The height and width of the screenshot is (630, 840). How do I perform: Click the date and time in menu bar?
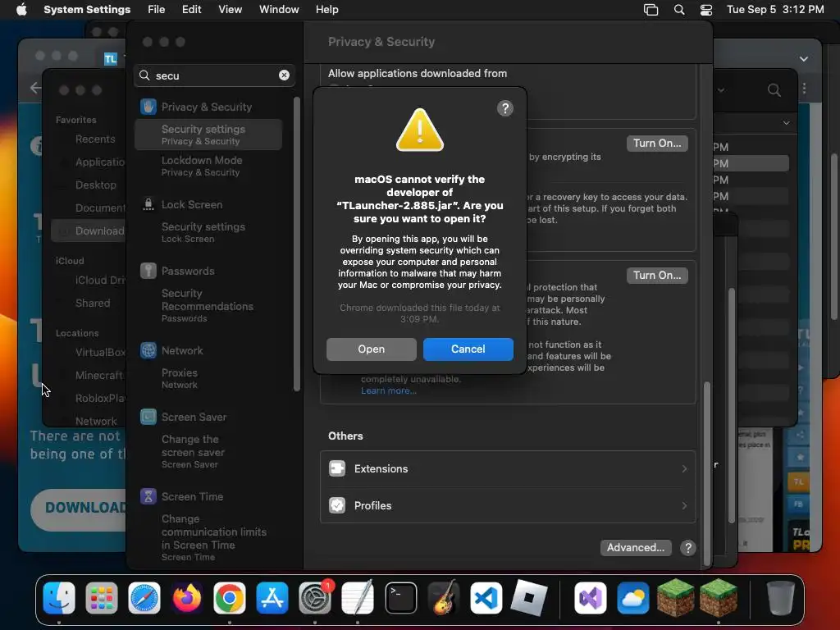coord(775,10)
